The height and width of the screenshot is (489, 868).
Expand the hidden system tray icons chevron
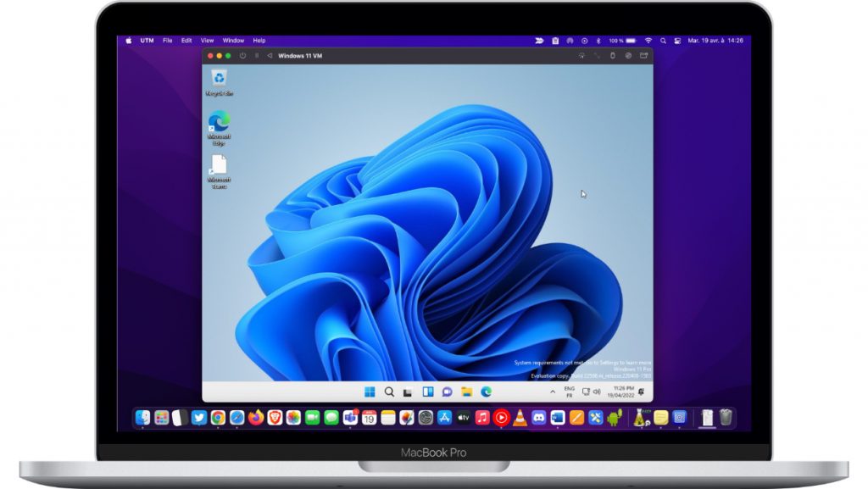pos(553,392)
